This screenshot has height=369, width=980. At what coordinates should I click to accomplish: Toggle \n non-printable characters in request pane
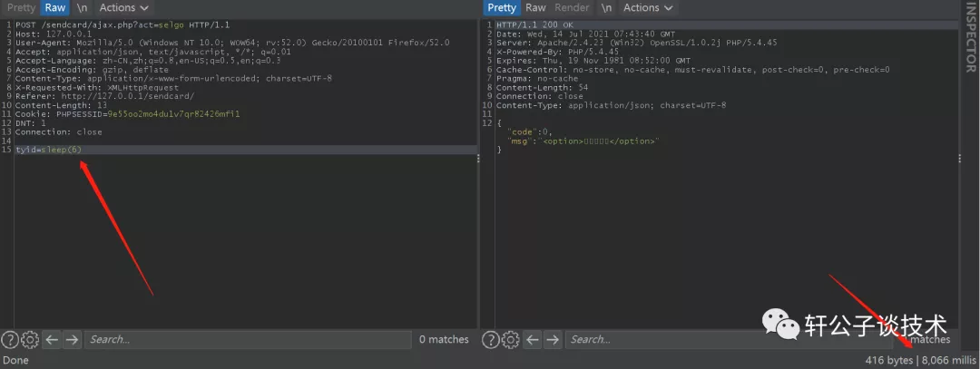pos(82,8)
